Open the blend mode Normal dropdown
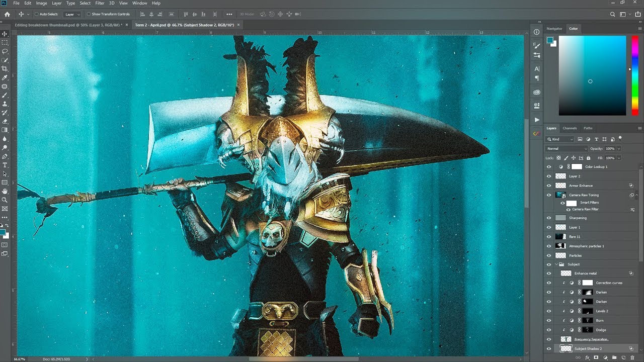The height and width of the screenshot is (362, 644). click(x=567, y=149)
